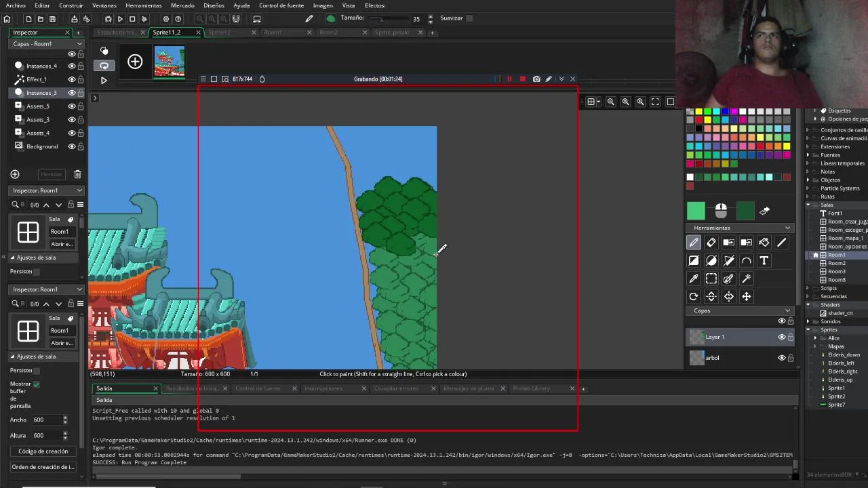Pick the dark green right-click colour swatch
868x488 pixels.
click(745, 211)
